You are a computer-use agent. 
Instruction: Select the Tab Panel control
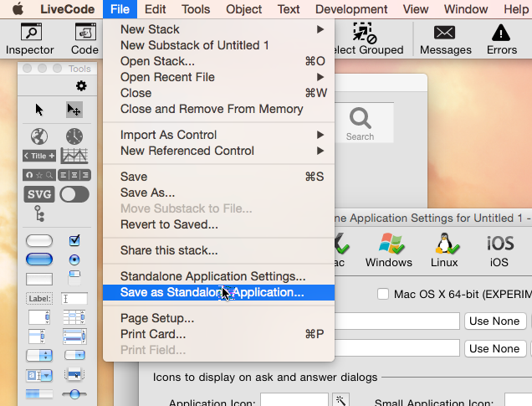tap(74, 278)
